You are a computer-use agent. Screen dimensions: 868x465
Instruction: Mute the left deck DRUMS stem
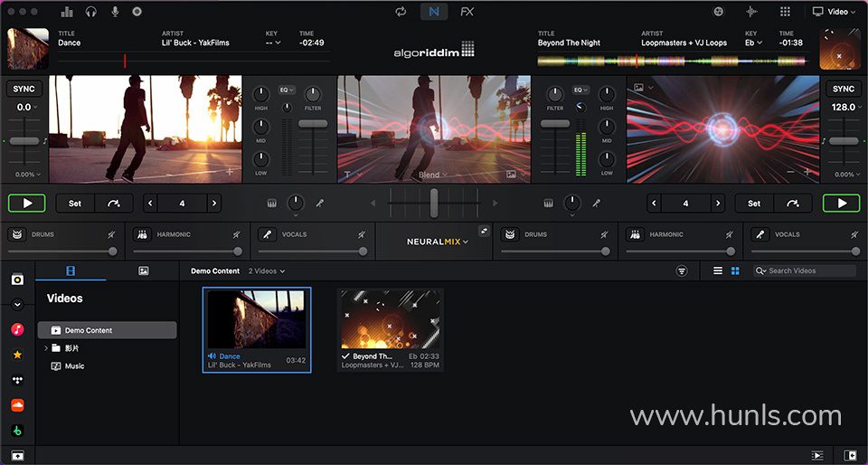coord(111,234)
